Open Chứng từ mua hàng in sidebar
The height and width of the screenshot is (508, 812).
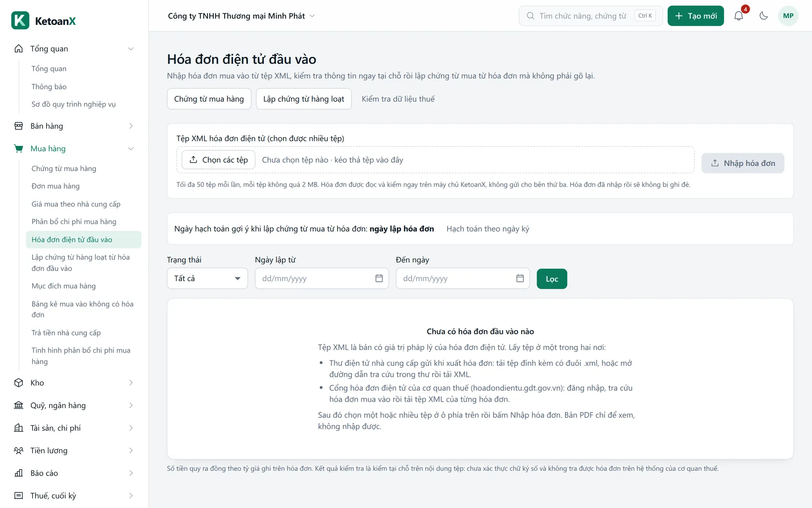[83, 168]
